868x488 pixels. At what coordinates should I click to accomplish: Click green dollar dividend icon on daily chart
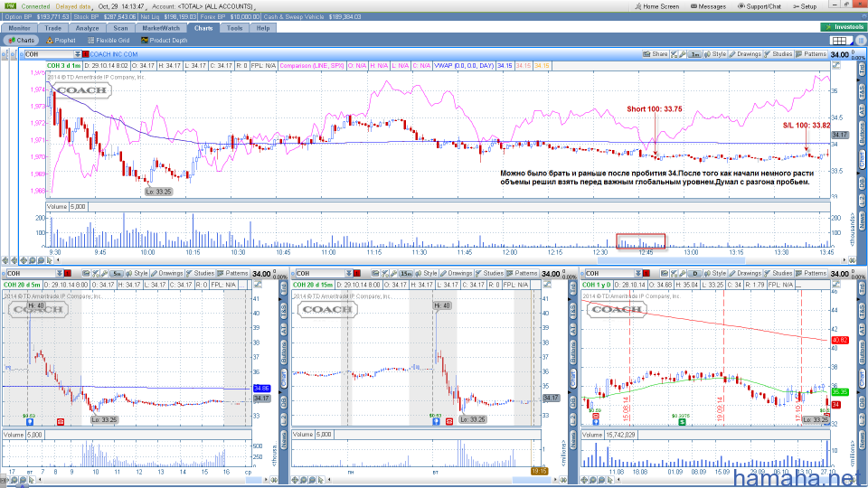click(682, 422)
